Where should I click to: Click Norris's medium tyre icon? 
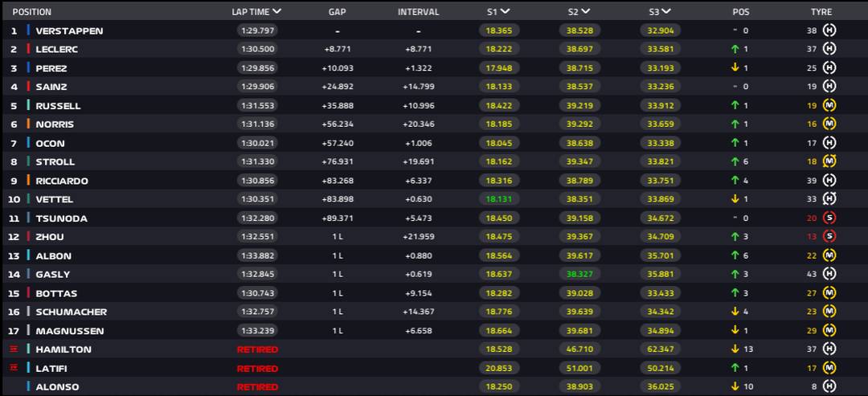(829, 125)
